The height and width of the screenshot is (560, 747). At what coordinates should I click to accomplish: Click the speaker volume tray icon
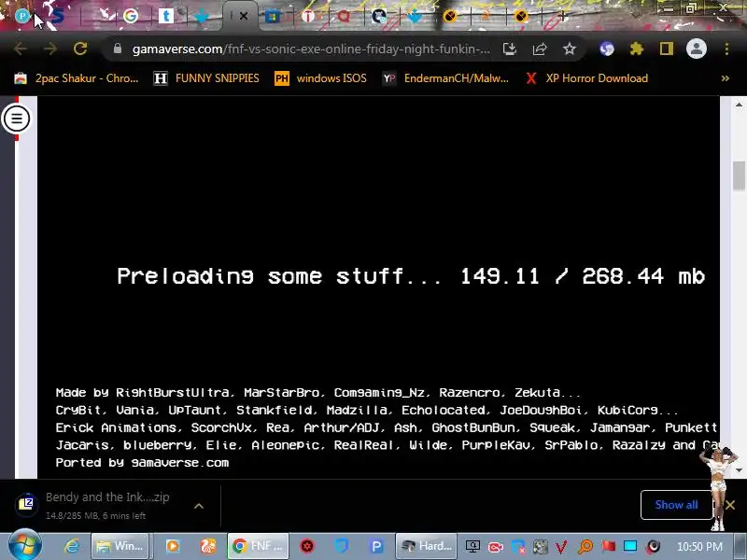click(x=654, y=546)
